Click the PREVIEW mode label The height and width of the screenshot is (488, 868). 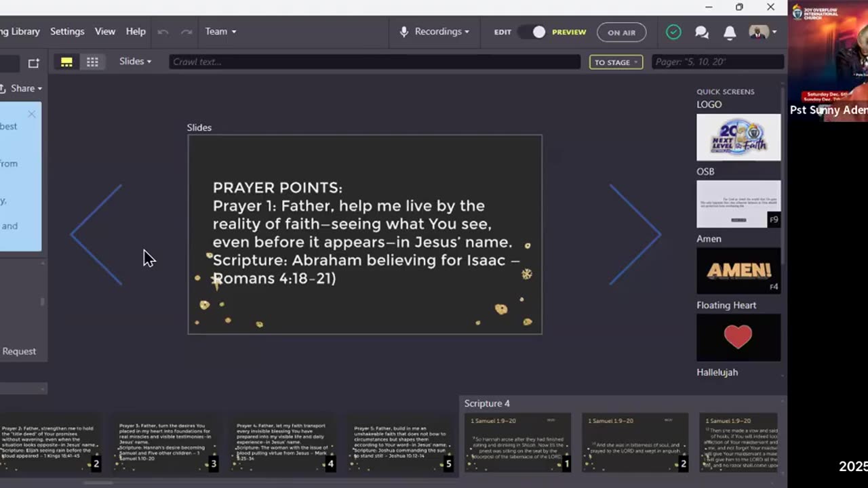tap(569, 32)
